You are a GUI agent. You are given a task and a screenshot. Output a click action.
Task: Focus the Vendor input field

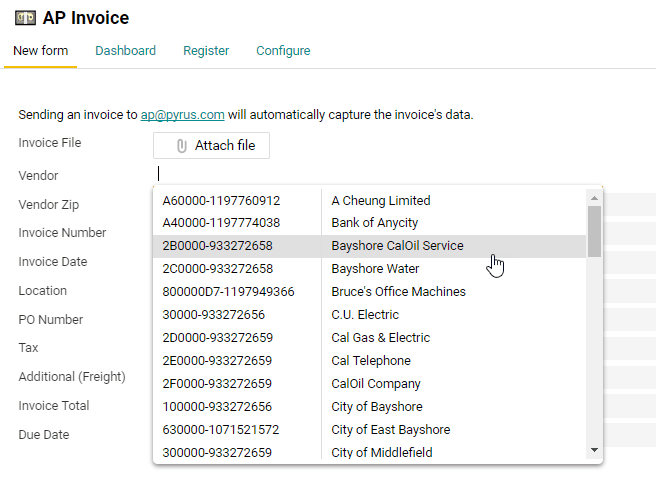[x=377, y=174]
